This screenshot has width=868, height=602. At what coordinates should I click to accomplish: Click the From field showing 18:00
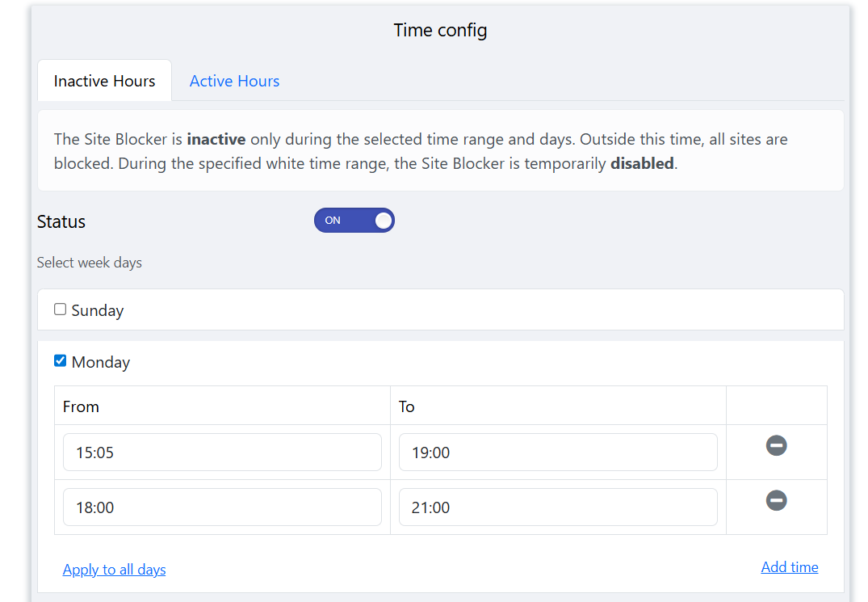point(222,507)
